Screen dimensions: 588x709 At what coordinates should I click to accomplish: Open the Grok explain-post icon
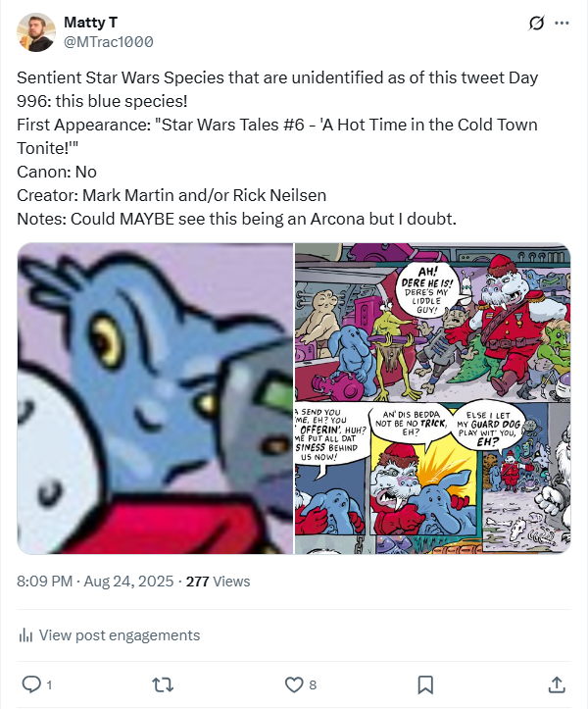536,23
